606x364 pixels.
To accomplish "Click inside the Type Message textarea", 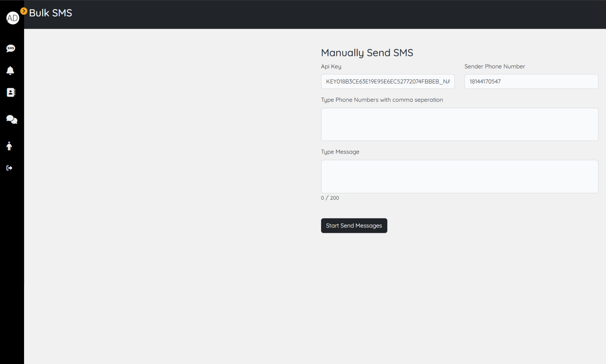I will pyautogui.click(x=459, y=177).
